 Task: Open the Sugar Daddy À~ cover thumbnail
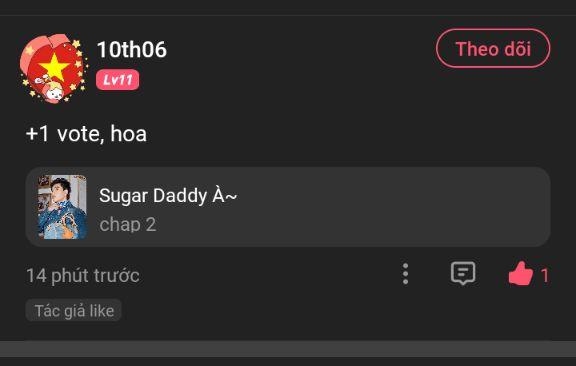pos(62,207)
